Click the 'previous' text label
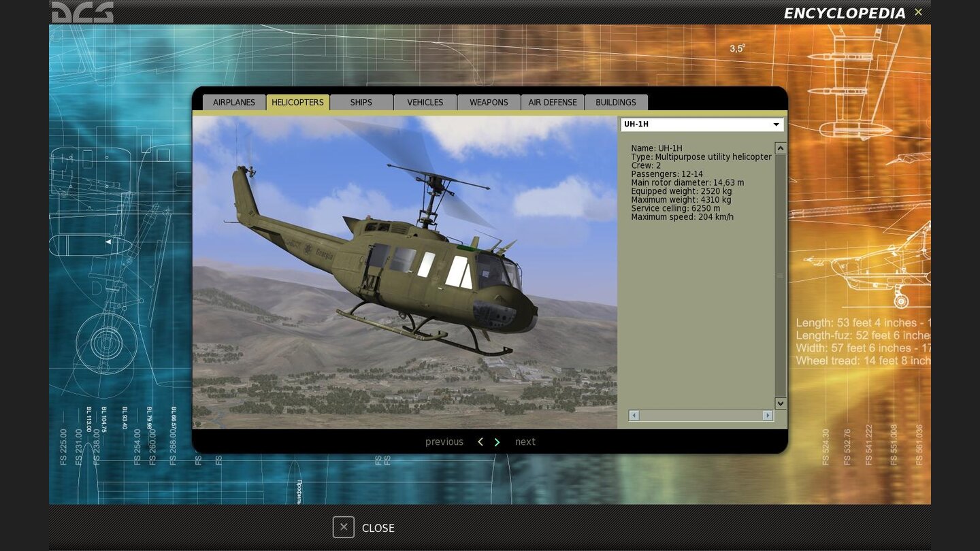This screenshot has width=980, height=551. coord(444,441)
